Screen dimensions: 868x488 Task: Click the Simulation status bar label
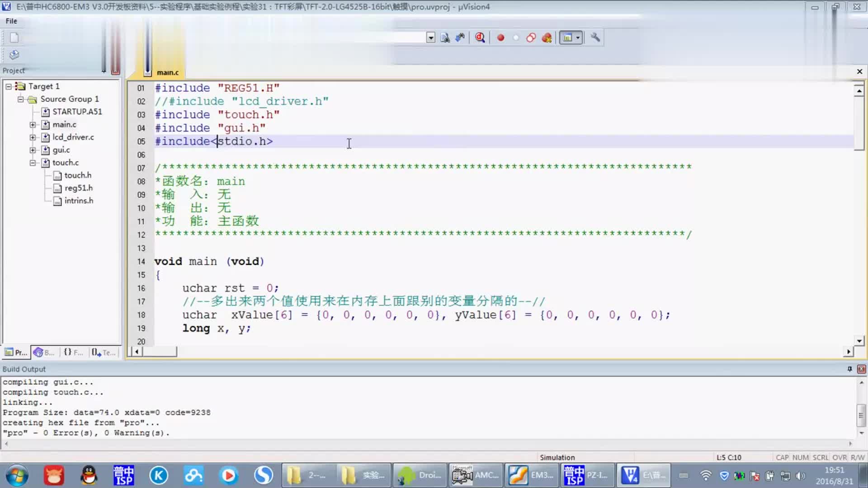[557, 457]
